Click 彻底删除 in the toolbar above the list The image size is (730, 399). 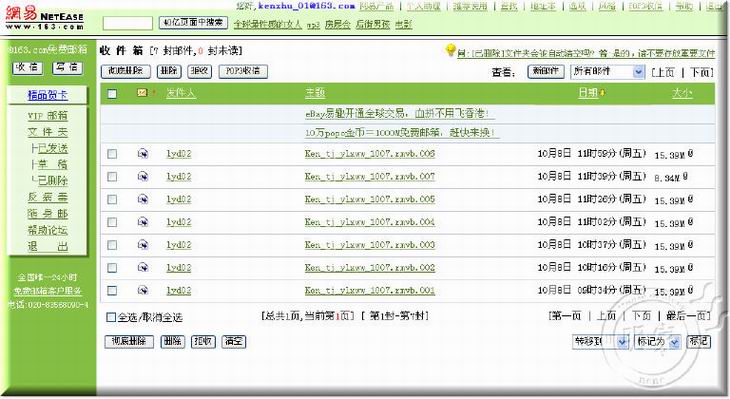coord(125,71)
